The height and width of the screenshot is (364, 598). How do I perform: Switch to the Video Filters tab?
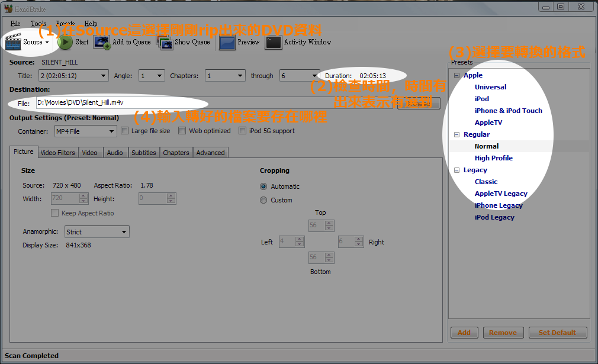(58, 153)
